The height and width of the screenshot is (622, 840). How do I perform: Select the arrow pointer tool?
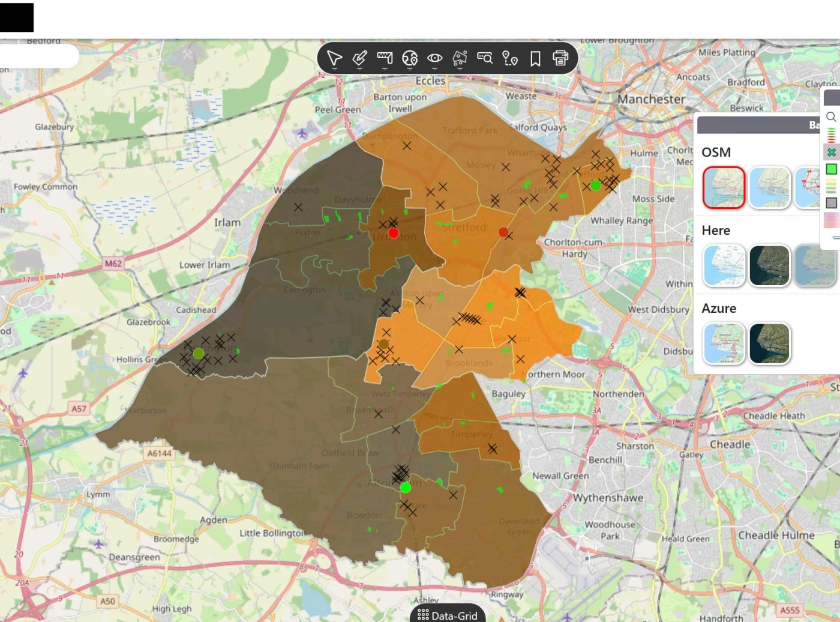(334, 58)
